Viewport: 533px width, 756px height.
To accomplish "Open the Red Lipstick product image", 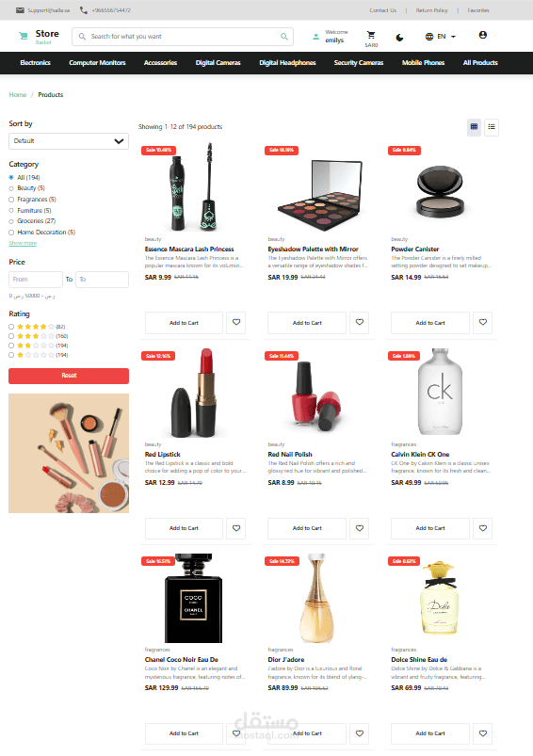I will click(195, 393).
